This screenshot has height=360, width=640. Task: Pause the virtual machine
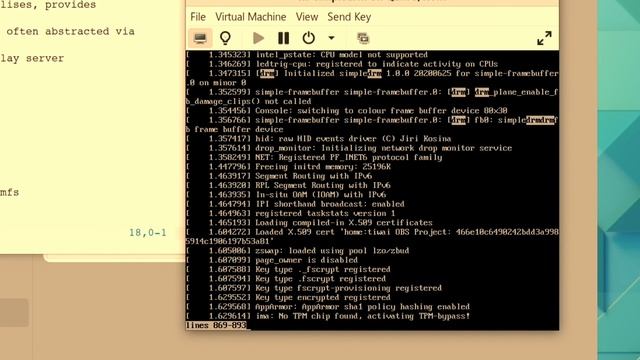pos(283,38)
